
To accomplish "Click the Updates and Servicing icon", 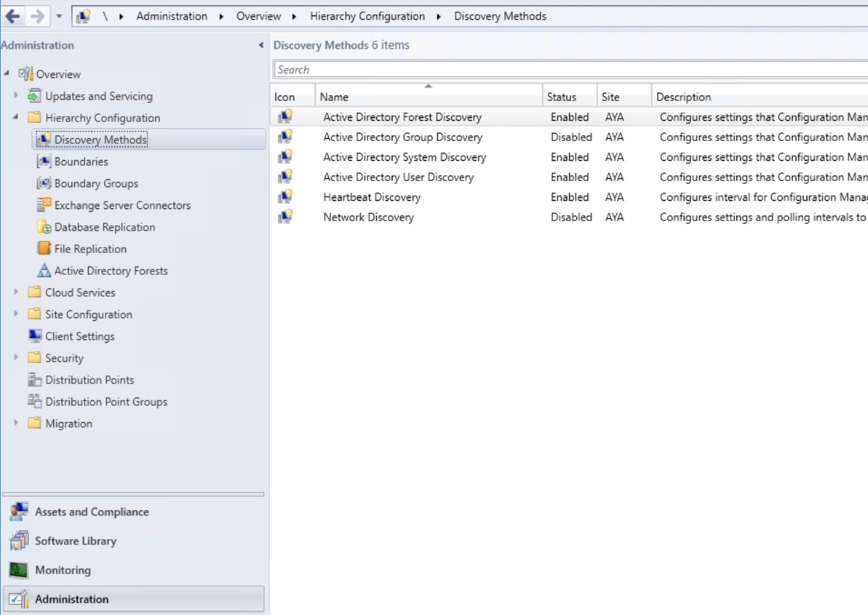I will [x=34, y=96].
